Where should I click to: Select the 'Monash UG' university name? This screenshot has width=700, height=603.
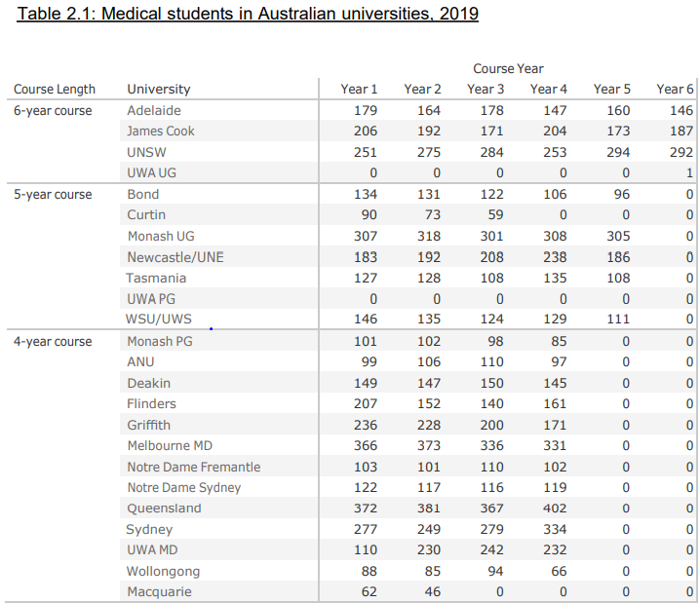[161, 237]
